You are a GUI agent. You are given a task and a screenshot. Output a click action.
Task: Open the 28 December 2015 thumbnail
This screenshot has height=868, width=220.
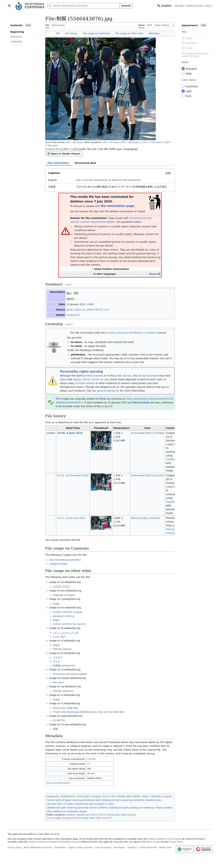[x=101, y=482]
